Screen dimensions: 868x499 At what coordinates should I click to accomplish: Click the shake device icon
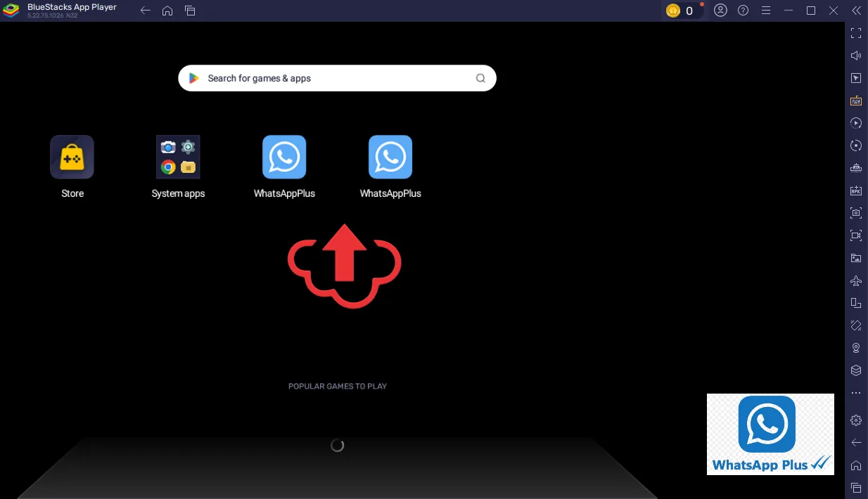856,325
